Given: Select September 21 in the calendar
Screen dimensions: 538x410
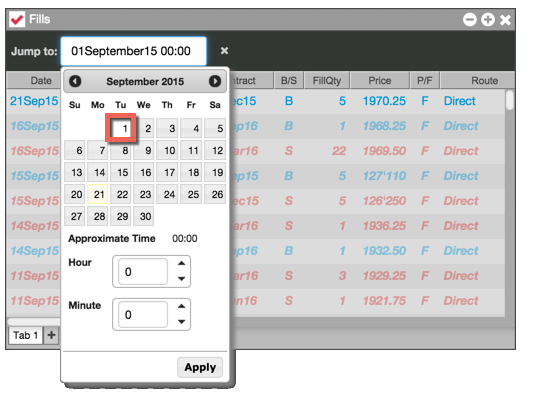Looking at the screenshot, I should 98,194.
